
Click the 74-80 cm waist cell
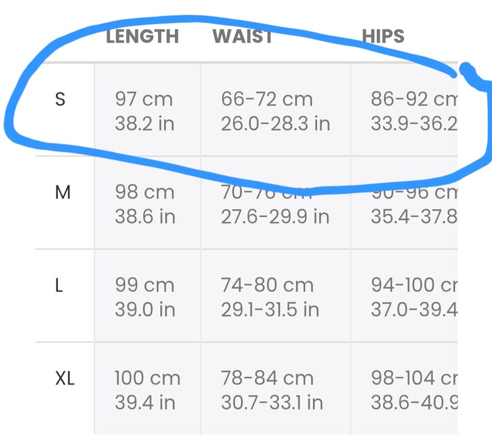(276, 296)
